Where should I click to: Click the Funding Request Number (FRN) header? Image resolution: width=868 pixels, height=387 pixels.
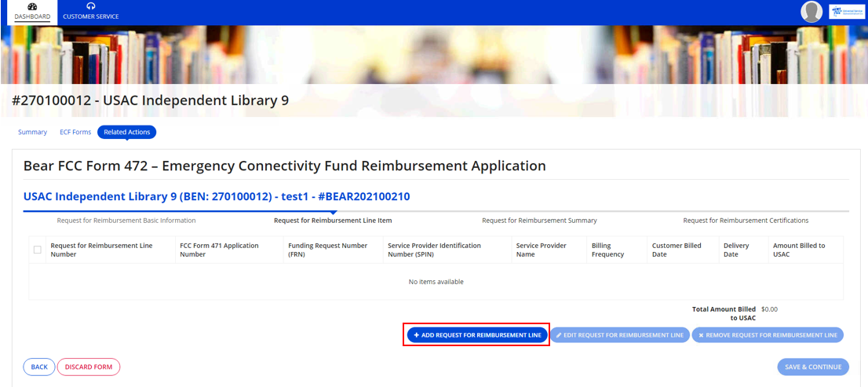pos(333,250)
